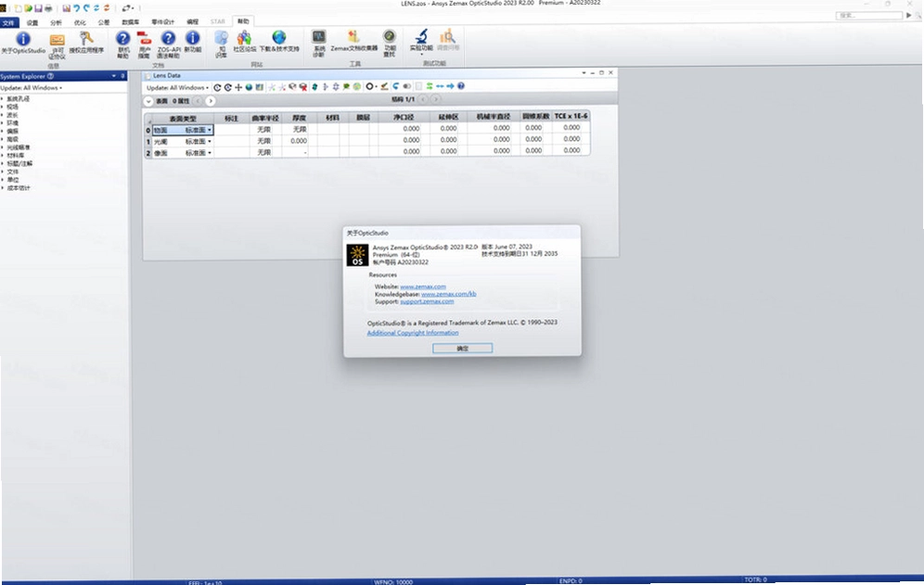Click the toggle switch icon in Lens Data toolbar

(x=406, y=86)
